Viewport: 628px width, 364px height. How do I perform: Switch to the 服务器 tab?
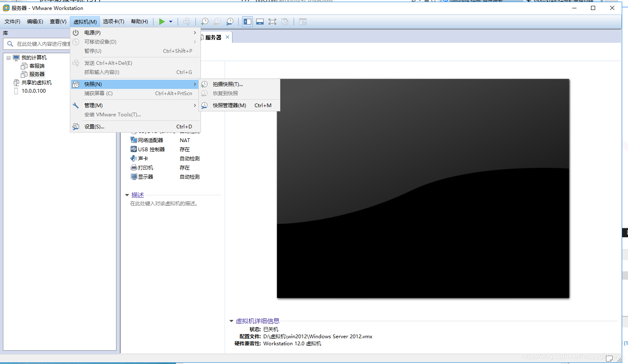pos(213,37)
